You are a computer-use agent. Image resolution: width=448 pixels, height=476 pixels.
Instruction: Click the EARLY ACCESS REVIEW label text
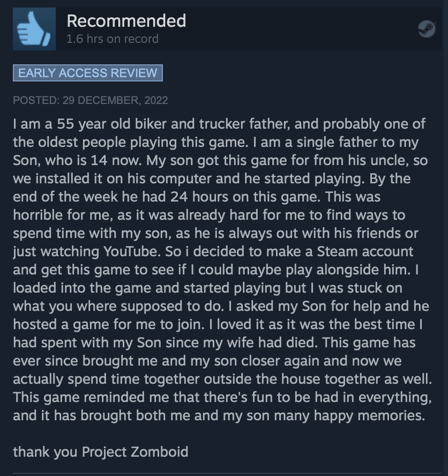[x=87, y=73]
